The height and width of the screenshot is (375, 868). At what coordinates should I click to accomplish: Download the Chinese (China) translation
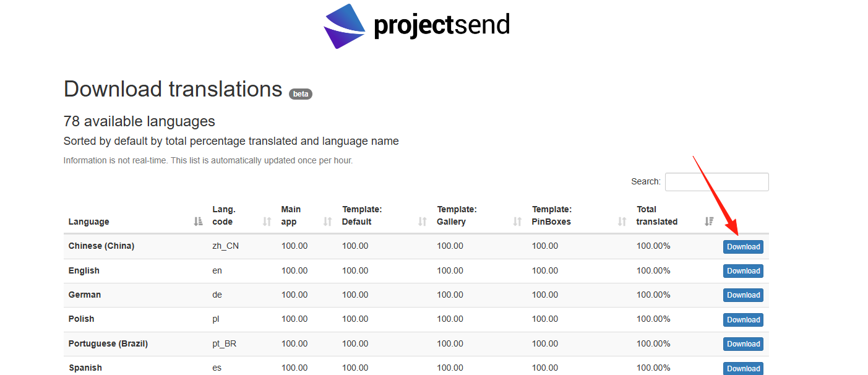point(743,247)
